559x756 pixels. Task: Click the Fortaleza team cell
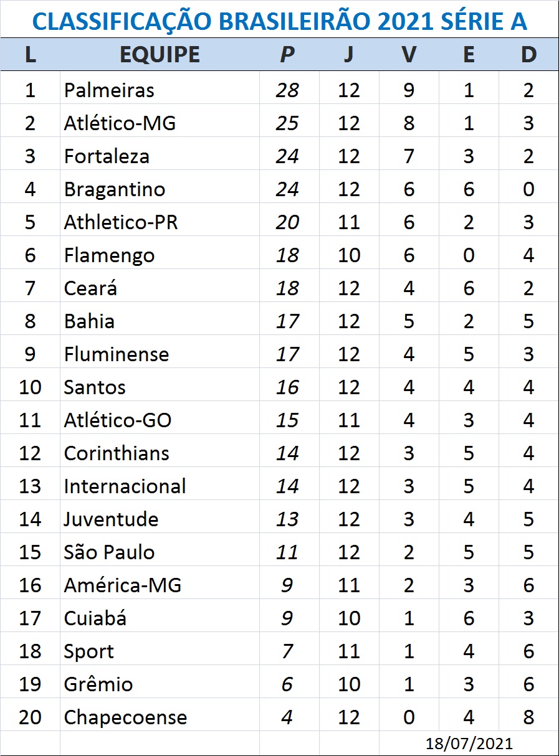[107, 156]
